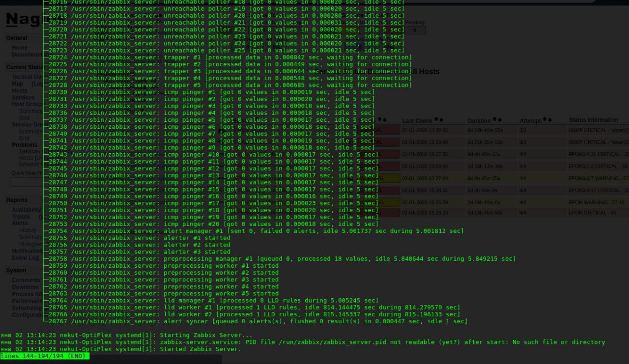The image size is (629, 364).
Task: Open Process Info under System in Nagios
Action: [28, 294]
